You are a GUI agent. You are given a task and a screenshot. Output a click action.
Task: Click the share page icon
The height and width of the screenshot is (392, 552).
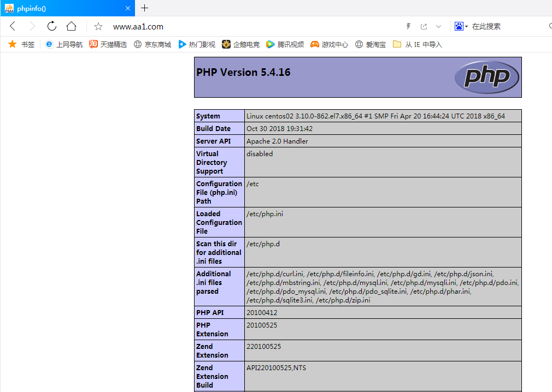424,26
